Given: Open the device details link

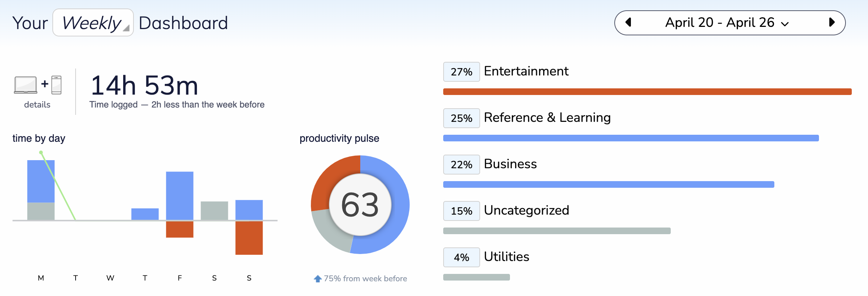Looking at the screenshot, I should [x=37, y=105].
